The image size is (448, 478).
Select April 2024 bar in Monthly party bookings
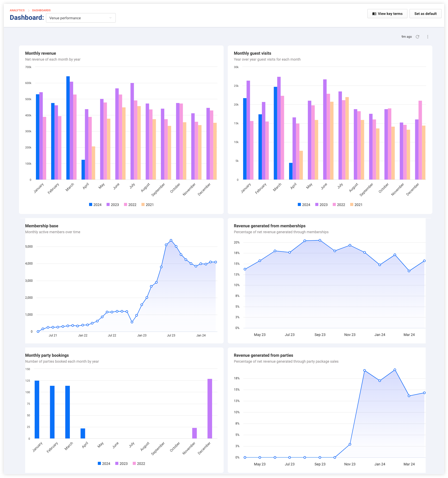tap(83, 433)
